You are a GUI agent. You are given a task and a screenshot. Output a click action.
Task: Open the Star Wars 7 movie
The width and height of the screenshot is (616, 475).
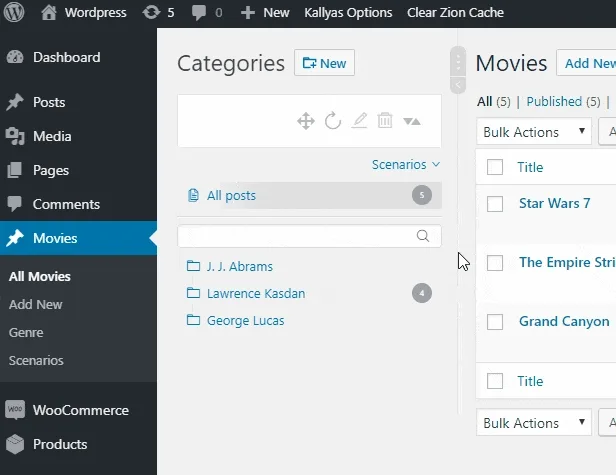[554, 203]
